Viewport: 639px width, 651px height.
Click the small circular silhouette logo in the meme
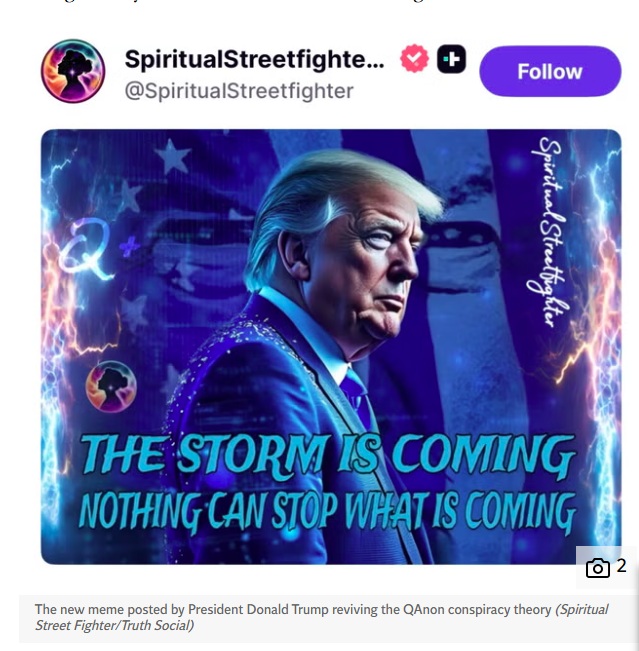pos(111,387)
